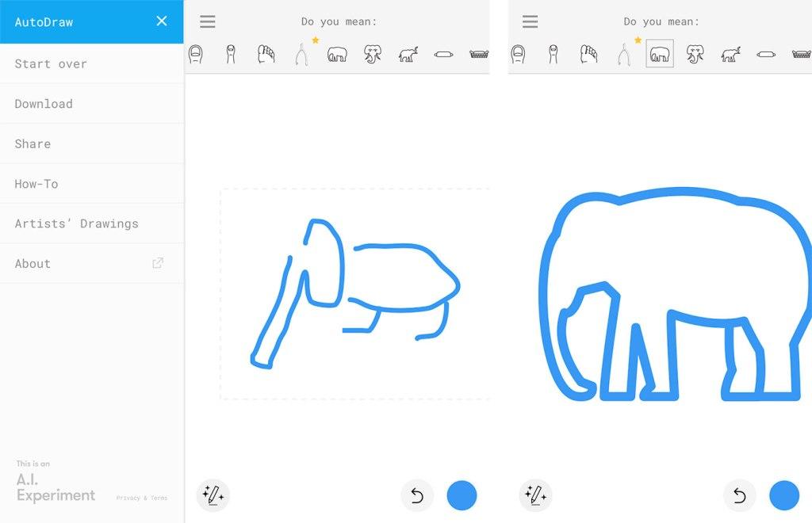
Task: Choose Download from the side menu
Action: point(44,104)
